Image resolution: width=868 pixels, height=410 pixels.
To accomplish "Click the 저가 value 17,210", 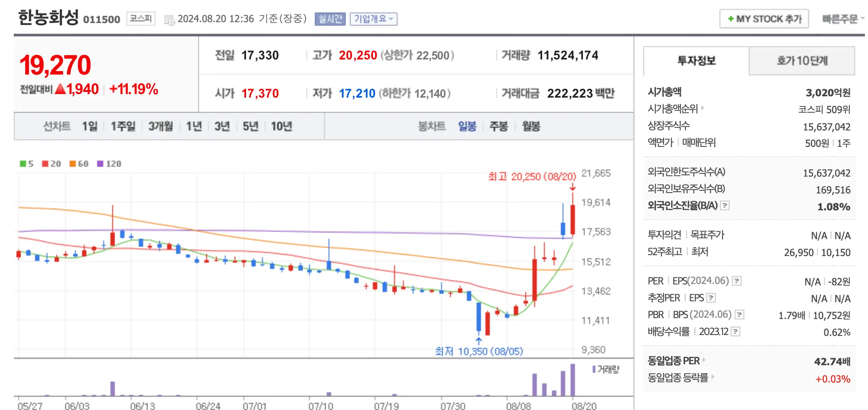I will [x=357, y=94].
